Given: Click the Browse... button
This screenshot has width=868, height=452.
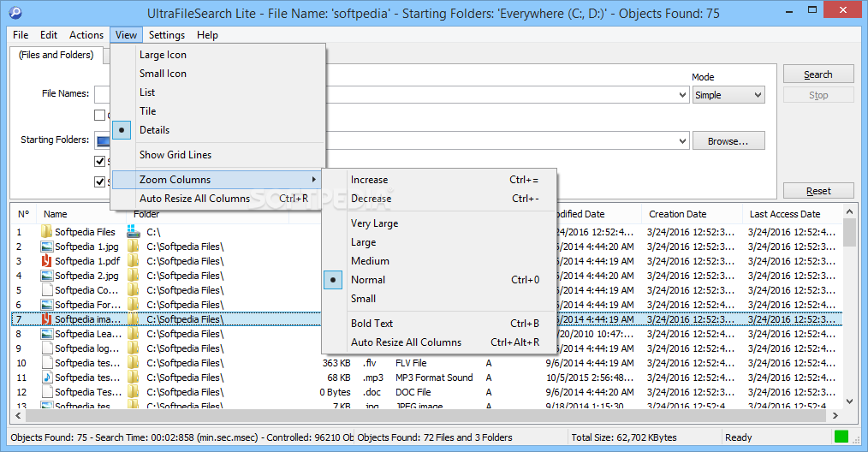Looking at the screenshot, I should [728, 141].
